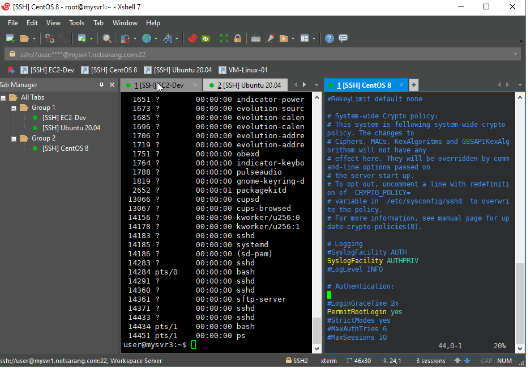528x369 pixels.
Task: Open tab list dropdown in left pane tab bar
Action: [x=317, y=85]
